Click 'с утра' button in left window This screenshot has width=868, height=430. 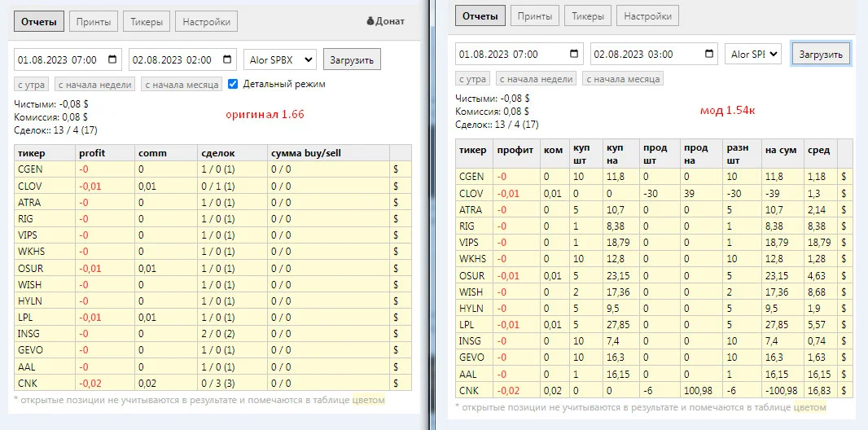click(x=32, y=84)
